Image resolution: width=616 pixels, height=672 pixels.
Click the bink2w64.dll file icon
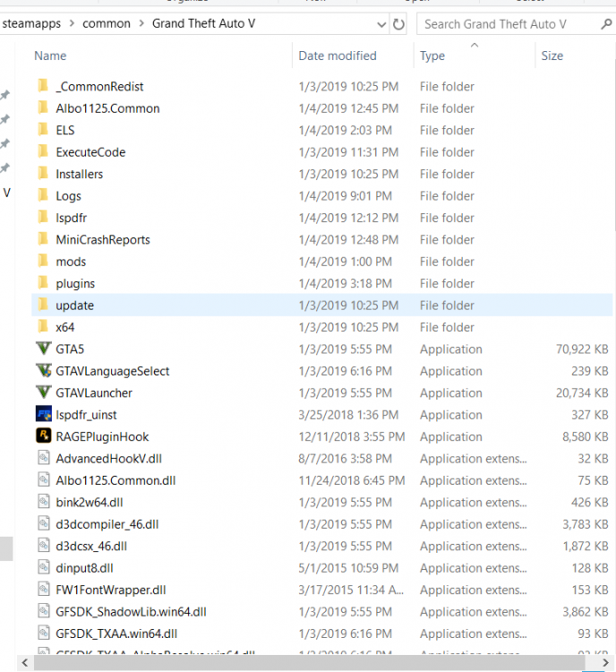(x=44, y=502)
